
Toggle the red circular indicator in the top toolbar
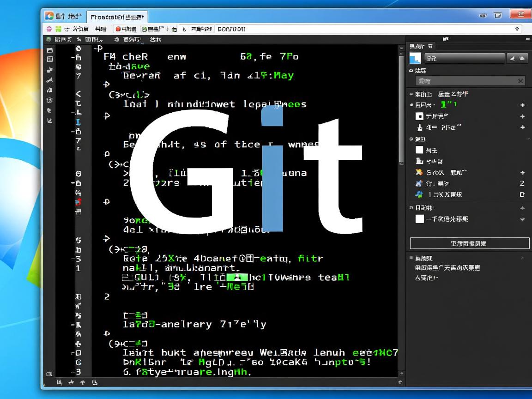(118, 29)
